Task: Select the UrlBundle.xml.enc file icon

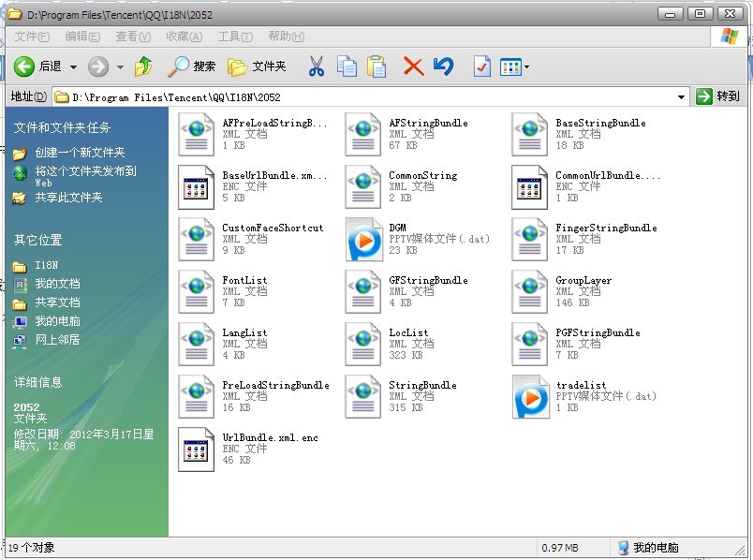Action: [197, 449]
